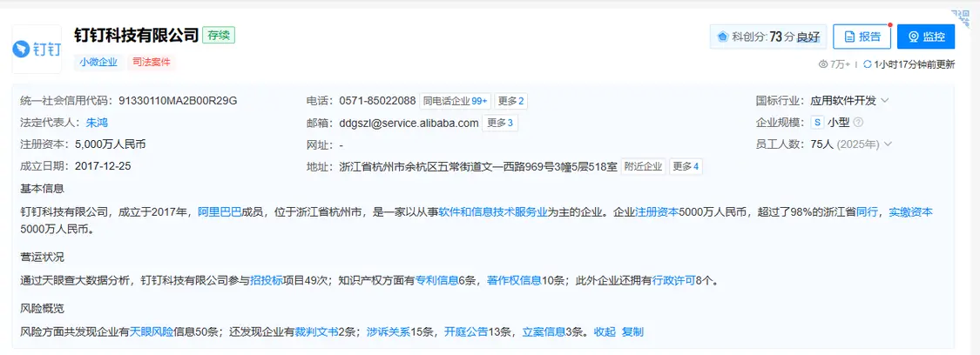Open the 开庭公告 court announcements link
The height and width of the screenshot is (355, 980).
[466, 332]
